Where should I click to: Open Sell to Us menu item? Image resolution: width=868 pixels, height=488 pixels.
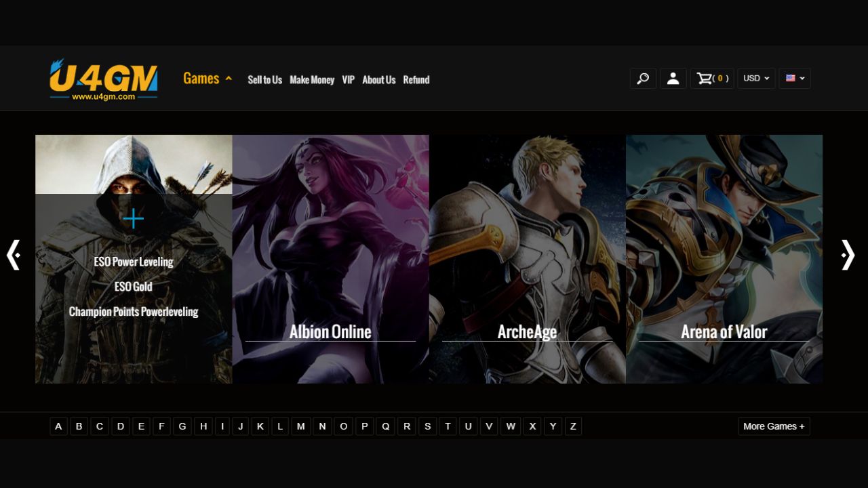point(264,80)
